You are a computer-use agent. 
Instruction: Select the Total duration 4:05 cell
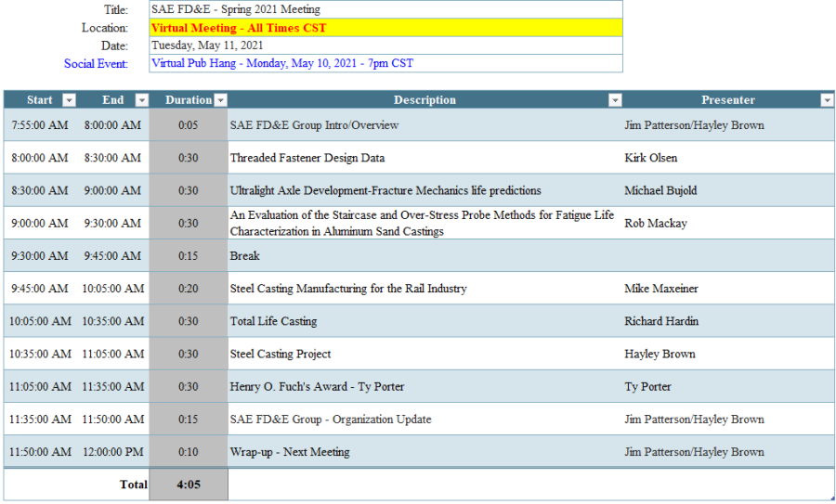coord(189,485)
